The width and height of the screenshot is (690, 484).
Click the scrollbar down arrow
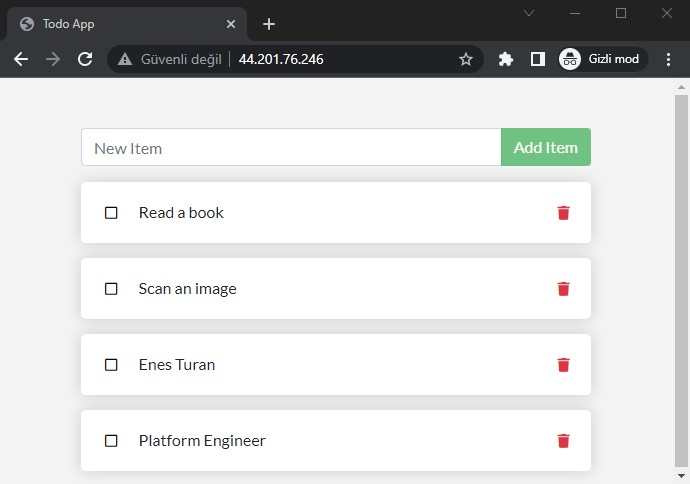click(x=681, y=476)
